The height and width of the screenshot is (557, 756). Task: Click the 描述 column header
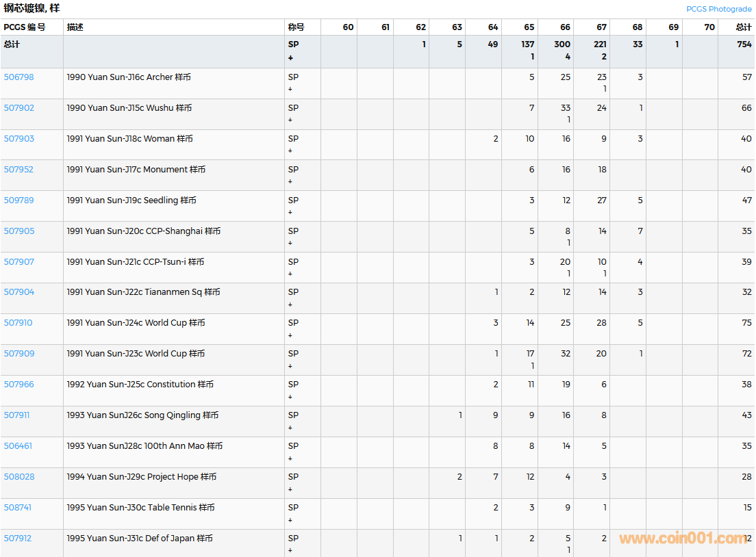75,27
